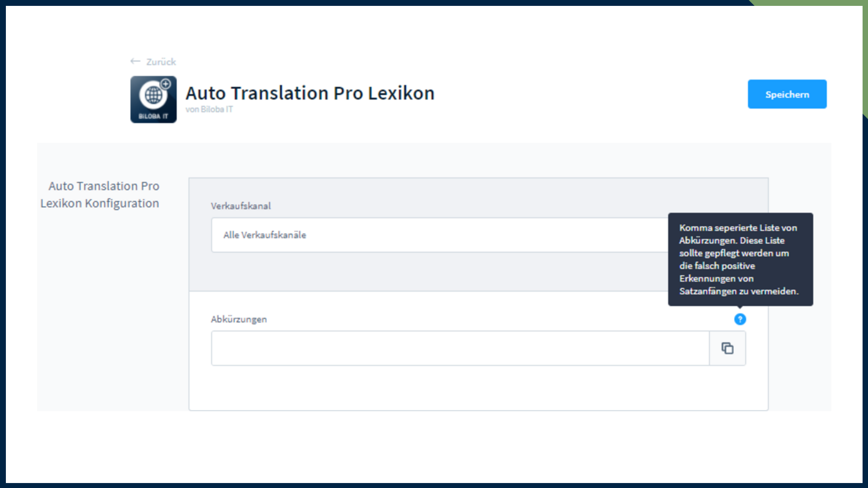Click the von Biloba IT publisher text
The width and height of the screenshot is (868, 488).
point(210,109)
